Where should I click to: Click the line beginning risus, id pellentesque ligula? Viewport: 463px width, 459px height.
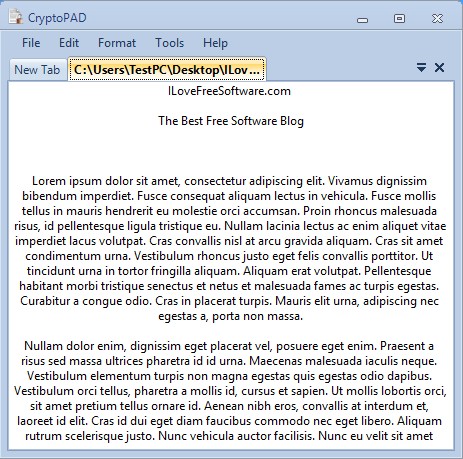(230, 226)
